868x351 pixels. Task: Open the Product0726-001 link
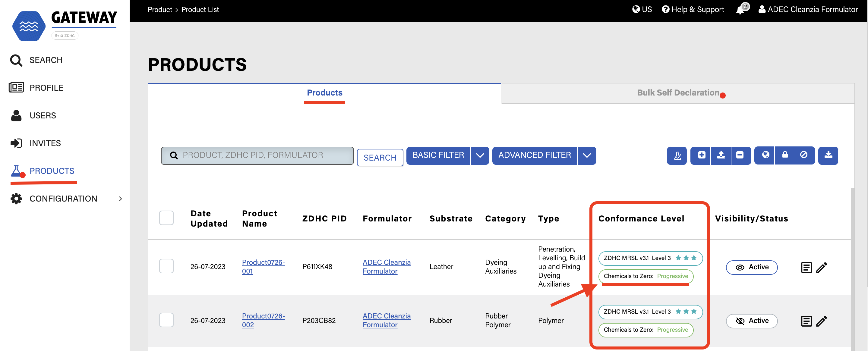click(263, 267)
